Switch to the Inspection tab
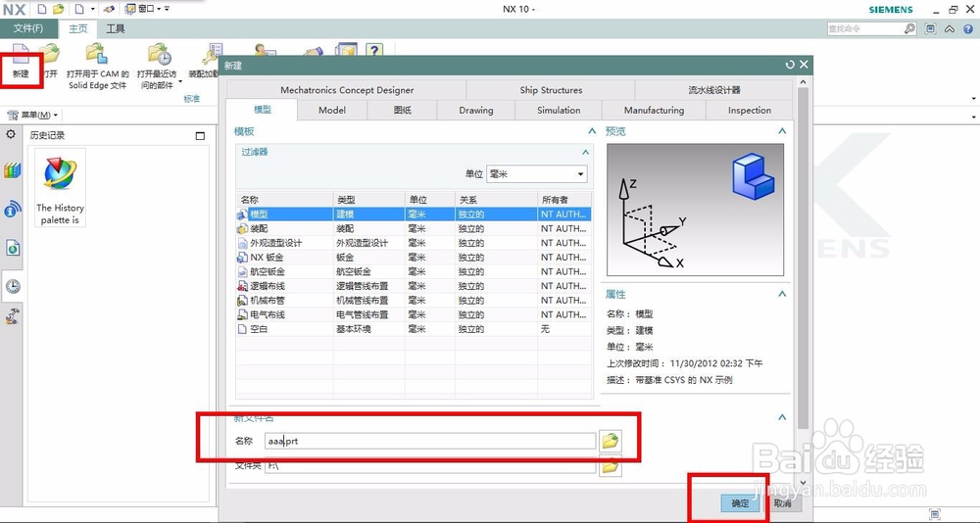The height and width of the screenshot is (523, 980). pos(750,110)
